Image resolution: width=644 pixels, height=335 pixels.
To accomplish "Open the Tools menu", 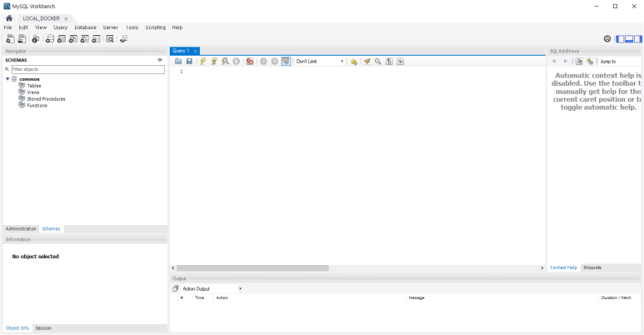I will [x=132, y=27].
